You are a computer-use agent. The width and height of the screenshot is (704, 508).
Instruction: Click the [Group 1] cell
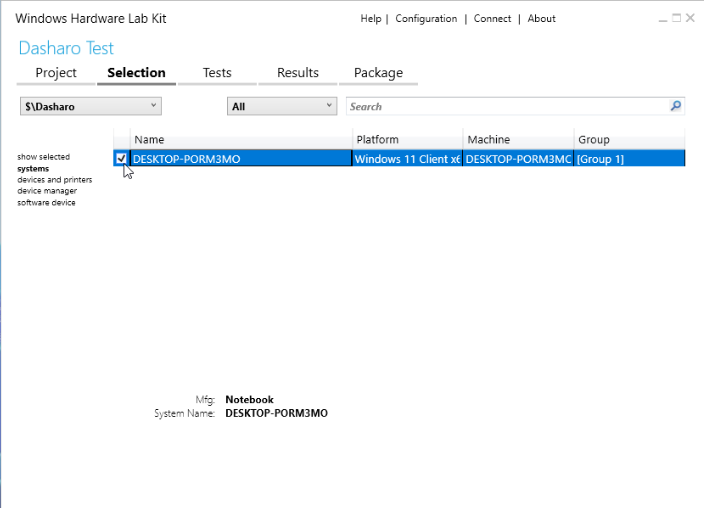[x=629, y=159]
